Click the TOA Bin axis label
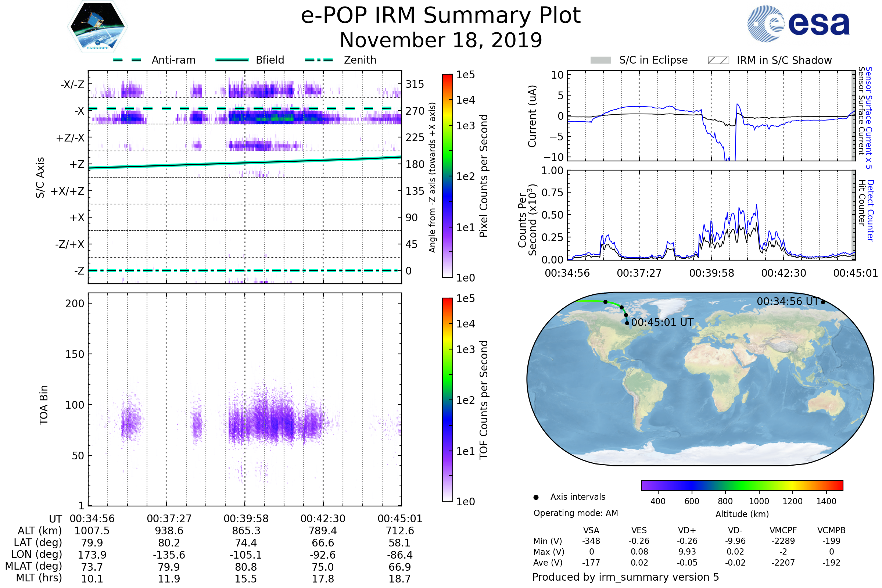 (43, 405)
